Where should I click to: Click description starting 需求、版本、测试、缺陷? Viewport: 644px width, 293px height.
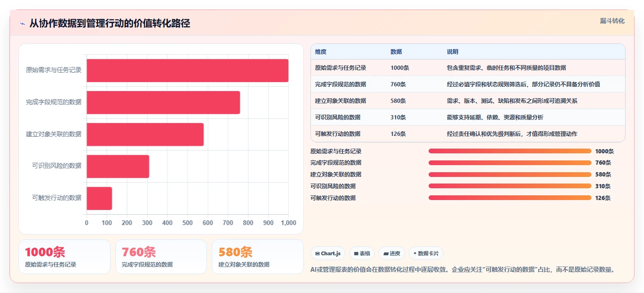click(512, 101)
